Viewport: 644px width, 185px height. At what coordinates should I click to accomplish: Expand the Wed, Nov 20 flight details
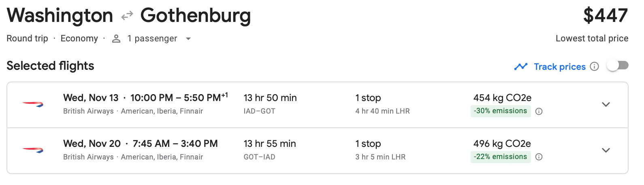coord(606,151)
